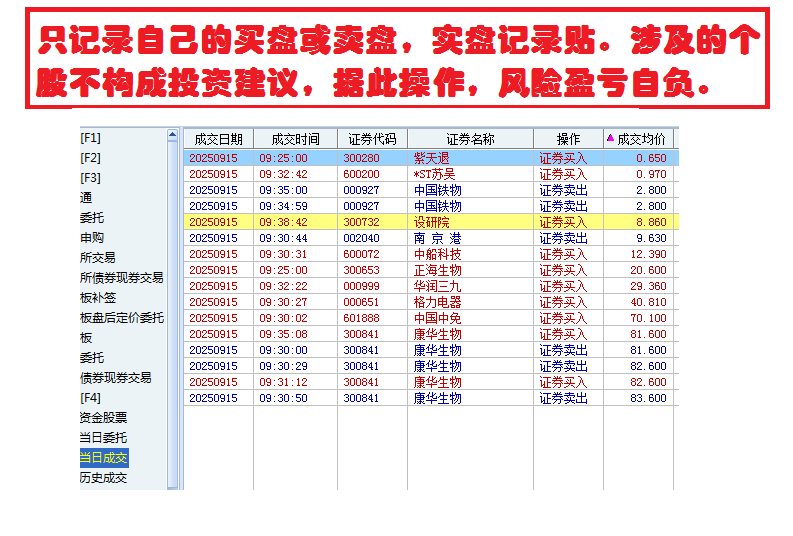Open 所交易 in the sidebar
Screen dimensions: 793x536
click(98, 258)
